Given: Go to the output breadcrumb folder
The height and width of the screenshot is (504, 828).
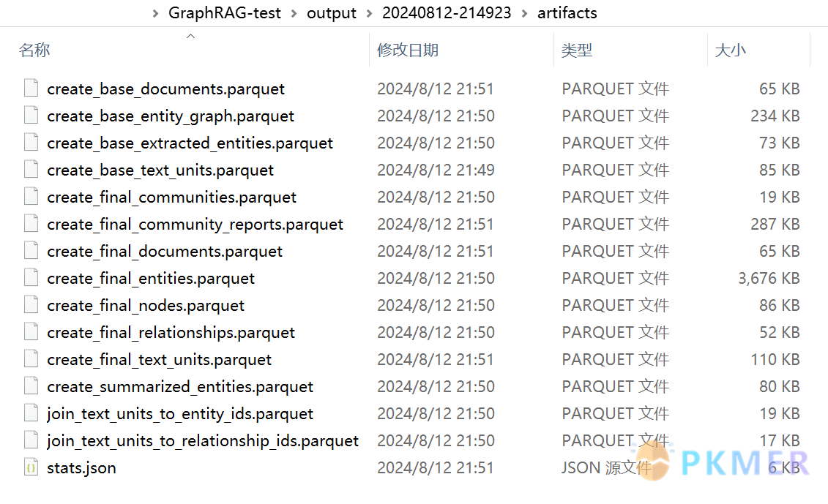Looking at the screenshot, I should click(x=332, y=13).
